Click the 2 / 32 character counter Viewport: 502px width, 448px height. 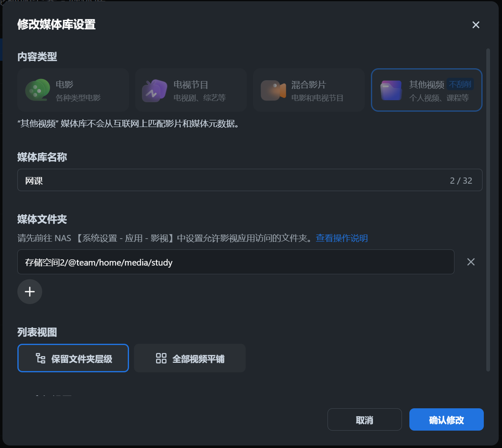(x=461, y=181)
